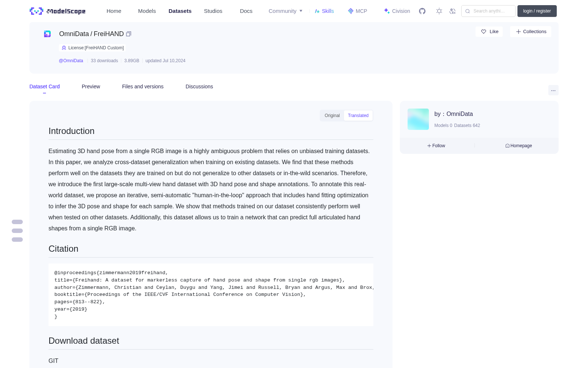Click the '3.89GB' size text
Screen dimensions: 588x368
point(132,61)
